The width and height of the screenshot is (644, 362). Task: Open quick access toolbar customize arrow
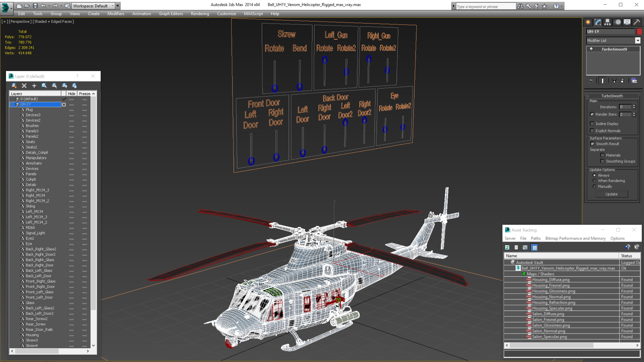click(x=118, y=6)
